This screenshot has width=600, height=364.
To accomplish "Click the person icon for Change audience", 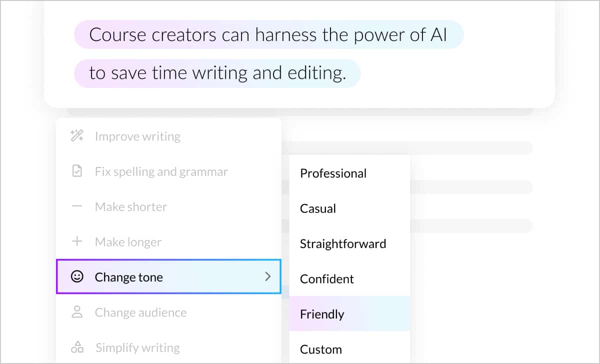I will (76, 312).
